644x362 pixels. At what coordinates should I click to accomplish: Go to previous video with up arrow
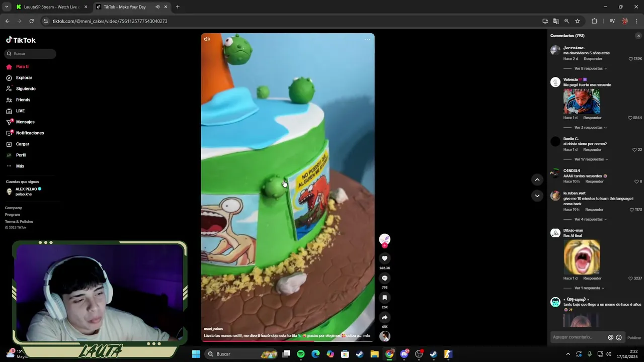tap(537, 179)
